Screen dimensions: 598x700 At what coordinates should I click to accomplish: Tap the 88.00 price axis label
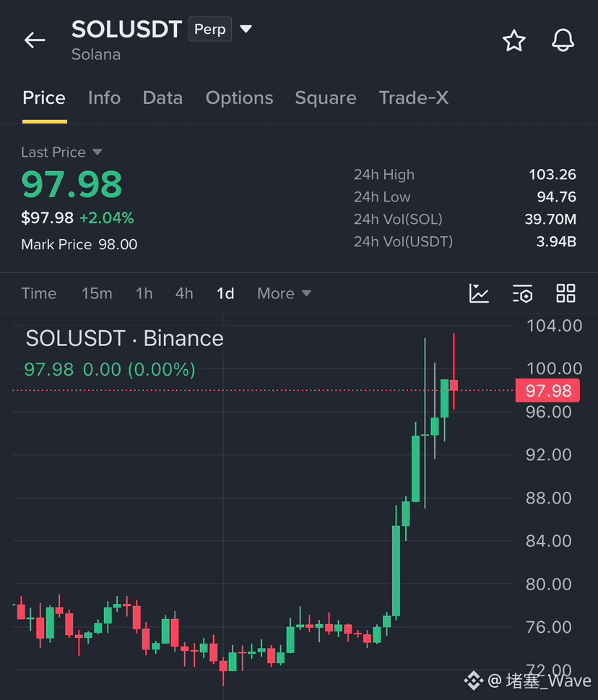(x=548, y=498)
